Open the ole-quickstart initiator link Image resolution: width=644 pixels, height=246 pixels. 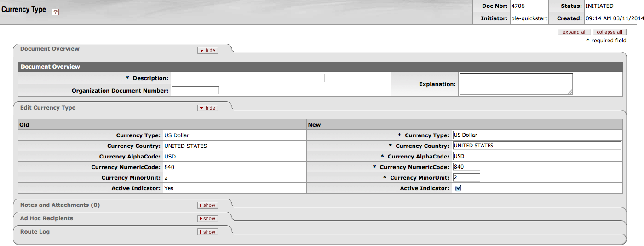click(529, 18)
